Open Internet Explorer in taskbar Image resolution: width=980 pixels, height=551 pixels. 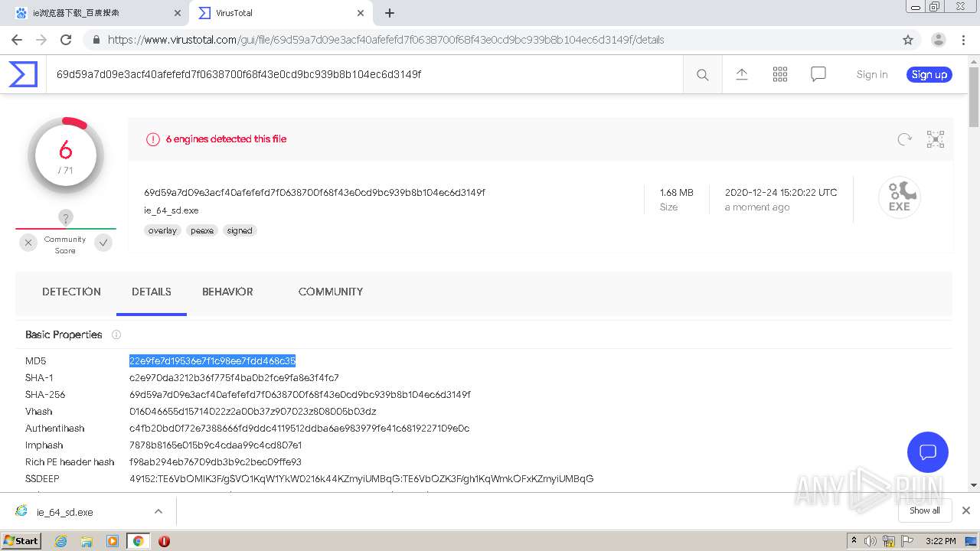coord(60,541)
